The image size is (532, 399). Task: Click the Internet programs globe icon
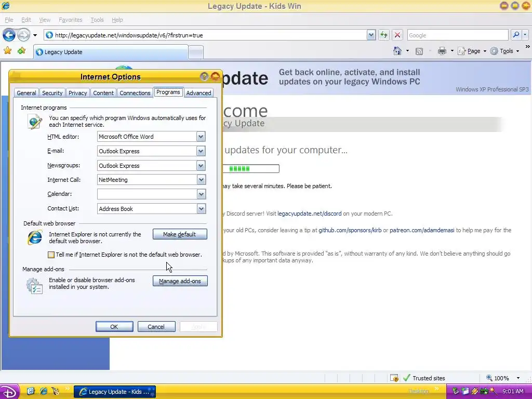pyautogui.click(x=35, y=121)
